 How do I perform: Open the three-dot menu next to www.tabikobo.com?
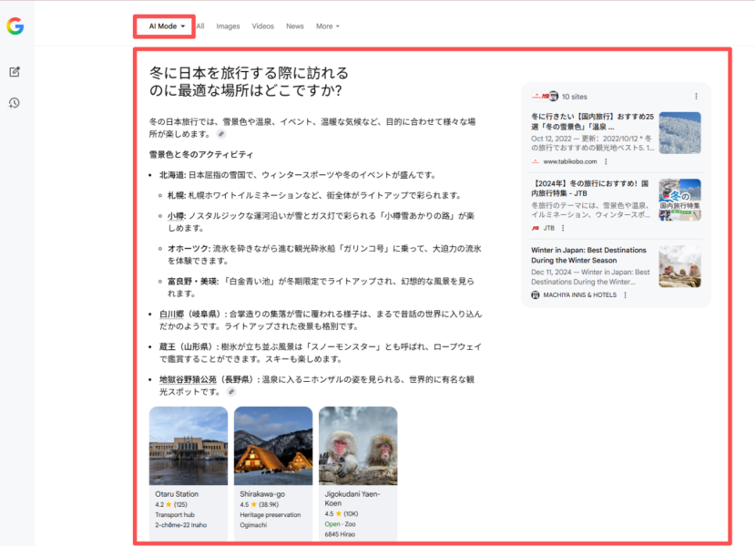[605, 161]
